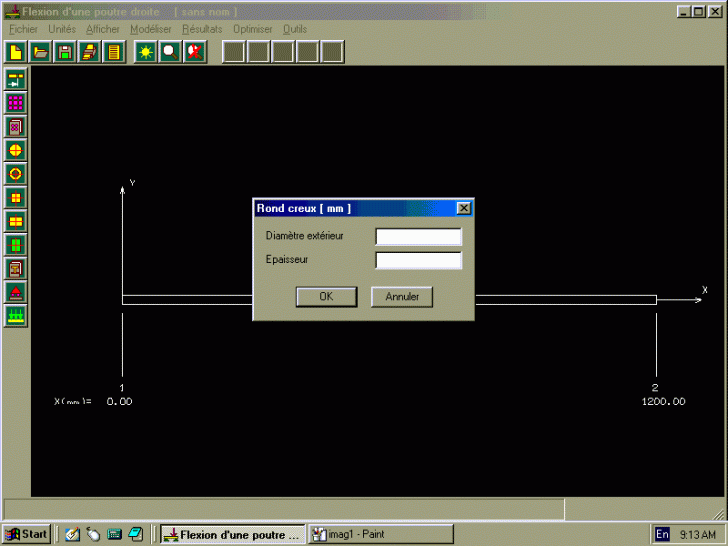Open the Afficher menu
728x546 pixels.
pos(103,29)
